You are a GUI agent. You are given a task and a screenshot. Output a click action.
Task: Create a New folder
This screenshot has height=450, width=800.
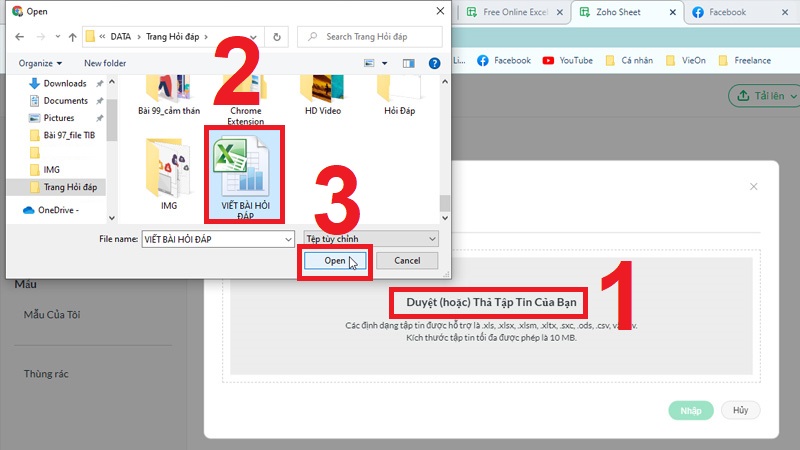(x=105, y=63)
